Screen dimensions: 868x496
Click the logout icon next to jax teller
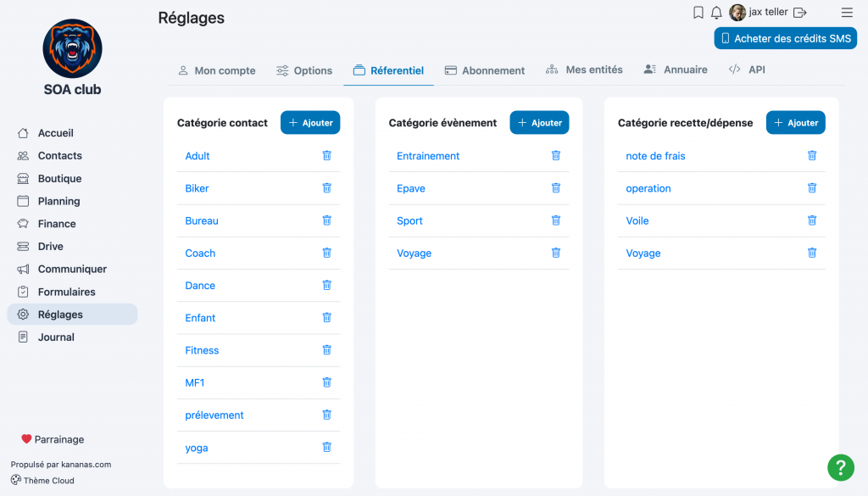click(x=800, y=12)
